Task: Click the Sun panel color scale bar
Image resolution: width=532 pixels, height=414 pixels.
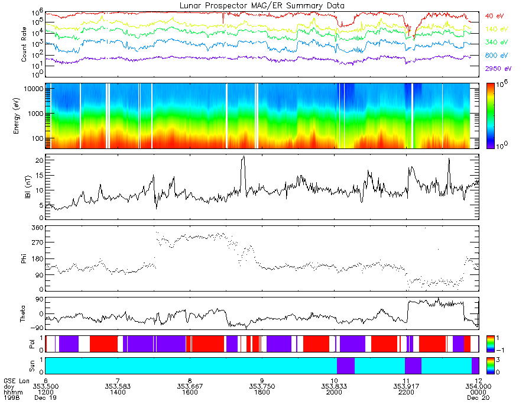Action: tap(490, 366)
